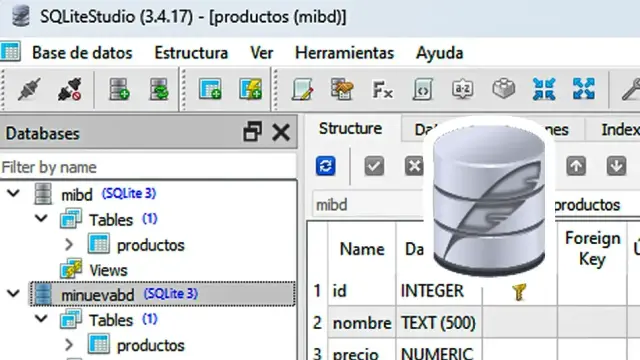Screen dimensions: 640x360
Task: Select Views node under mibd
Action: 108,270
